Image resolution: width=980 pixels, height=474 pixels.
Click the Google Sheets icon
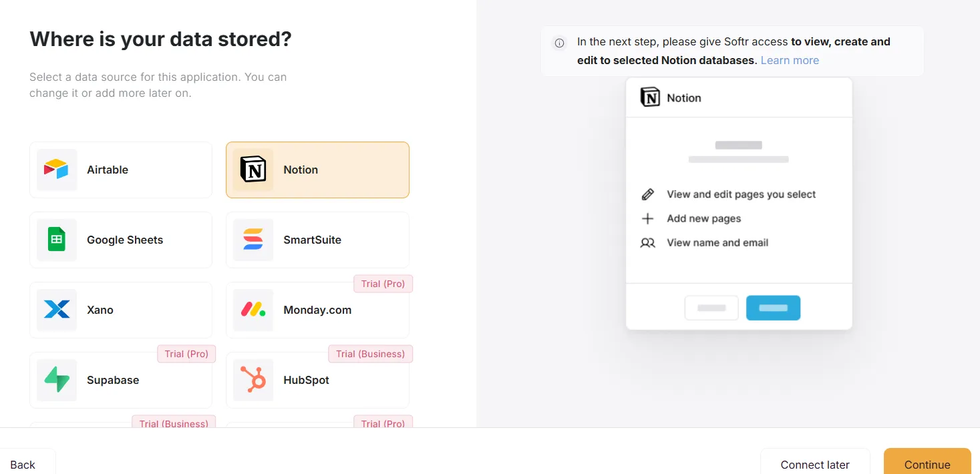pos(57,240)
